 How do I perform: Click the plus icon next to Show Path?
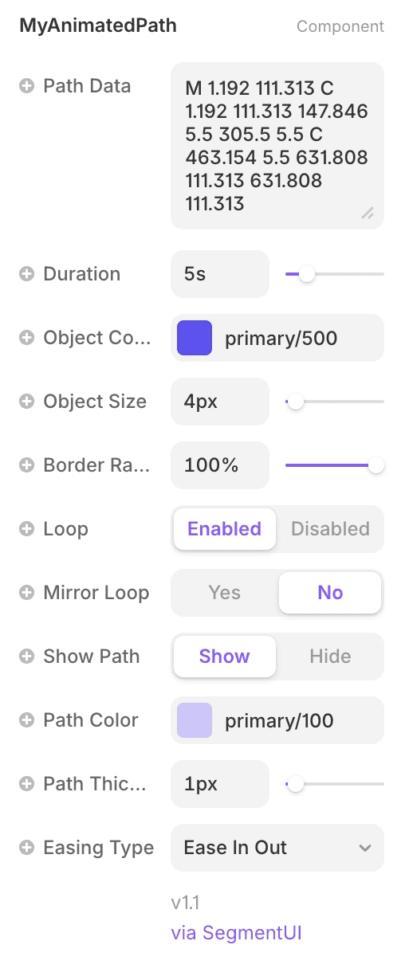pyautogui.click(x=27, y=657)
